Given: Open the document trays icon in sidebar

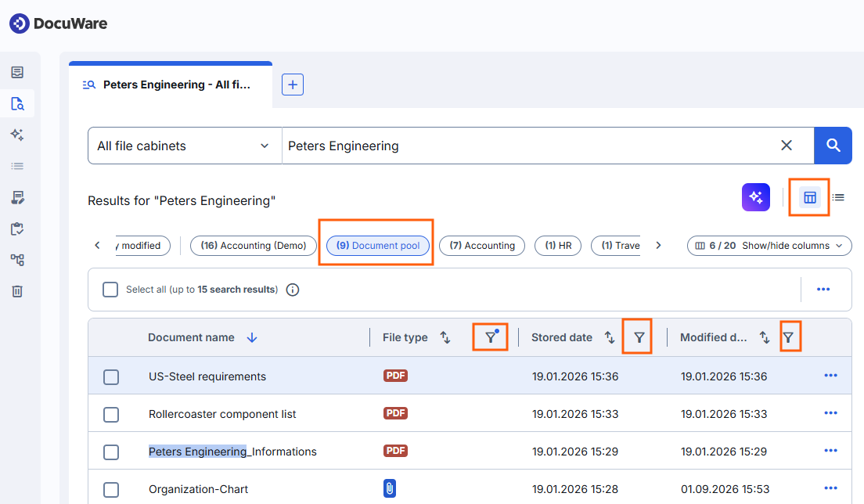Looking at the screenshot, I should click(x=17, y=72).
